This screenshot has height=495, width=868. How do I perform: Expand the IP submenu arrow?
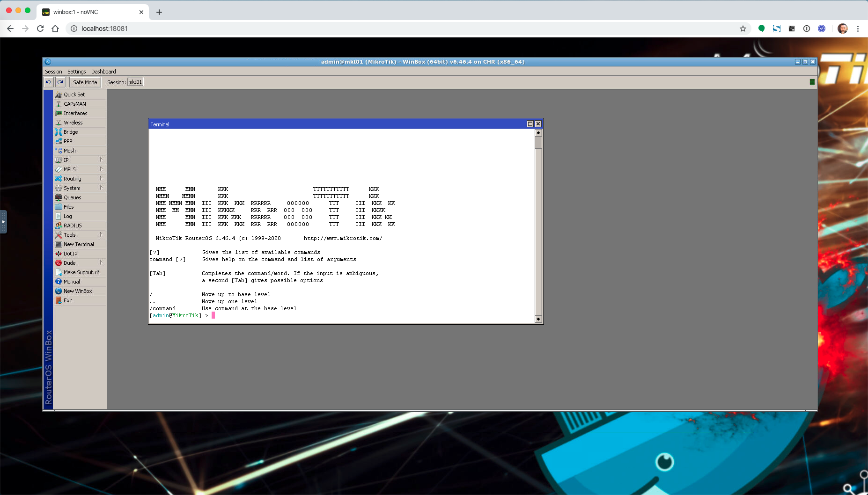pyautogui.click(x=101, y=160)
